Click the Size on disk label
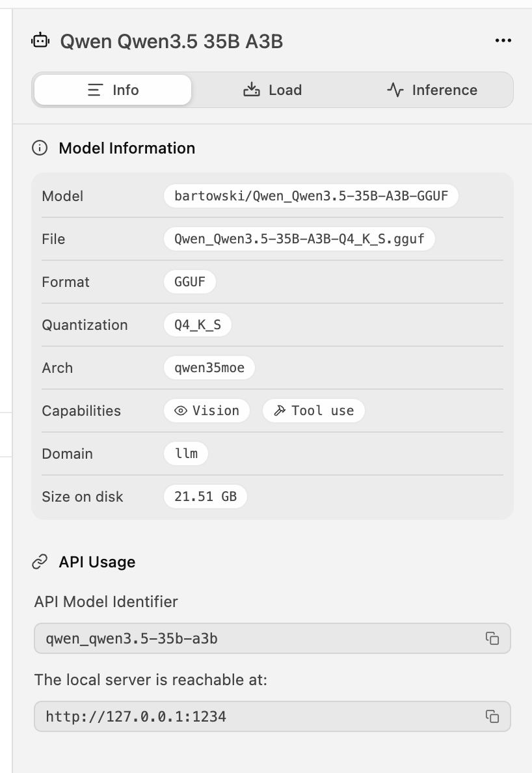Image resolution: width=532 pixels, height=773 pixels. (x=82, y=496)
